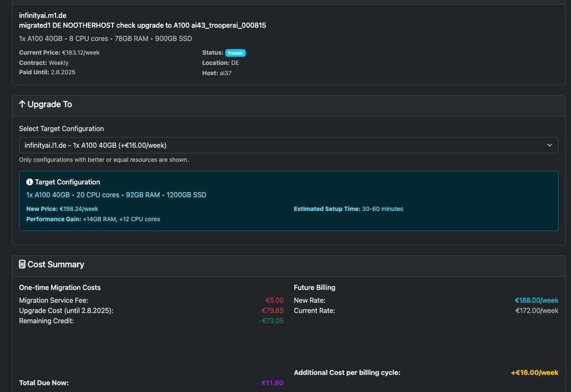
Task: Click Estimated Setup Time 30-60 minutes
Action: (348, 209)
